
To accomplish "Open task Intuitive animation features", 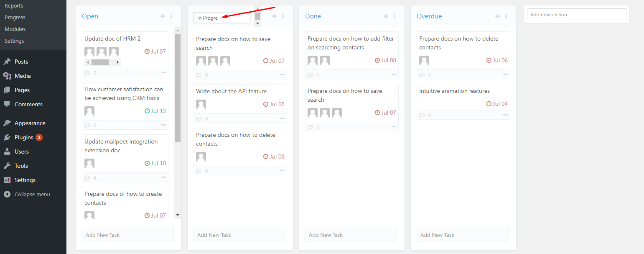I will click(454, 91).
